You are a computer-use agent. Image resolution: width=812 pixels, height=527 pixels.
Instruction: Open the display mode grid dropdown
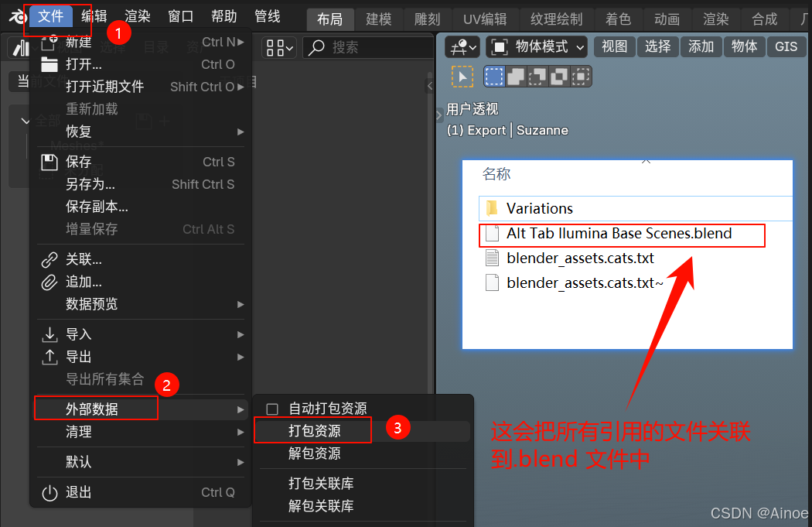coord(280,48)
